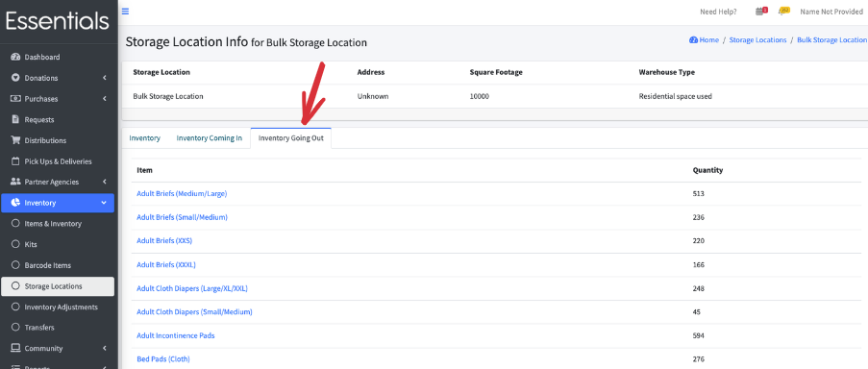This screenshot has height=369, width=868.
Task: Click the Donations heart icon
Action: [x=15, y=78]
